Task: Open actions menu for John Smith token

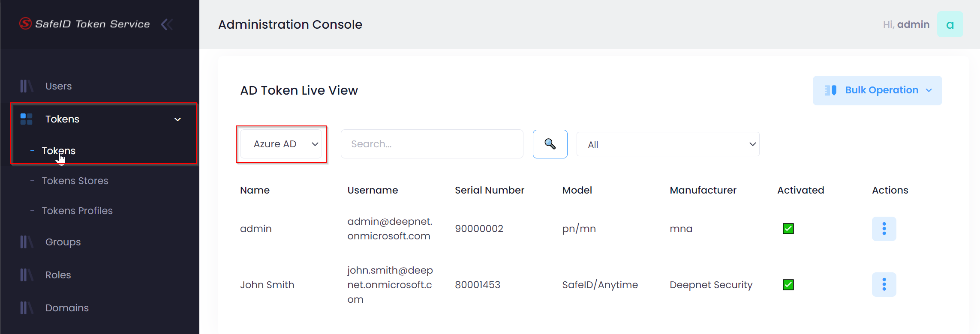Action: [884, 284]
